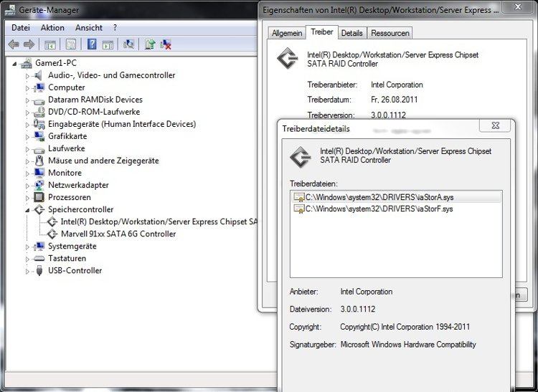
Task: Click the Geräte-Manager window title bar
Action: click(131, 10)
